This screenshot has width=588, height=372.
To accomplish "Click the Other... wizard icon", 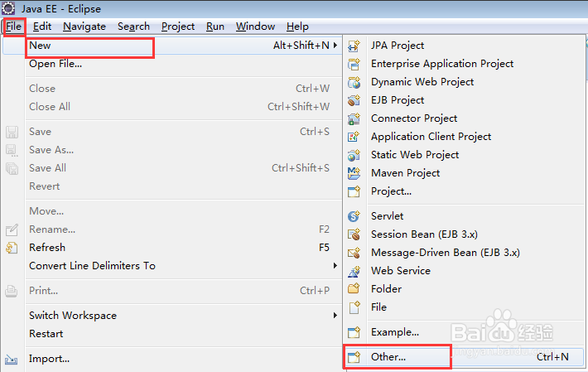I will point(354,357).
